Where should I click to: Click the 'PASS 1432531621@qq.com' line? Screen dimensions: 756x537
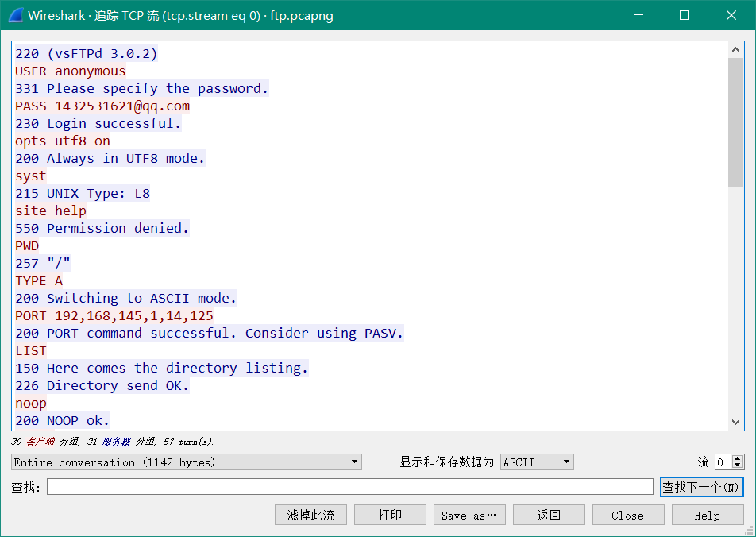tap(102, 106)
